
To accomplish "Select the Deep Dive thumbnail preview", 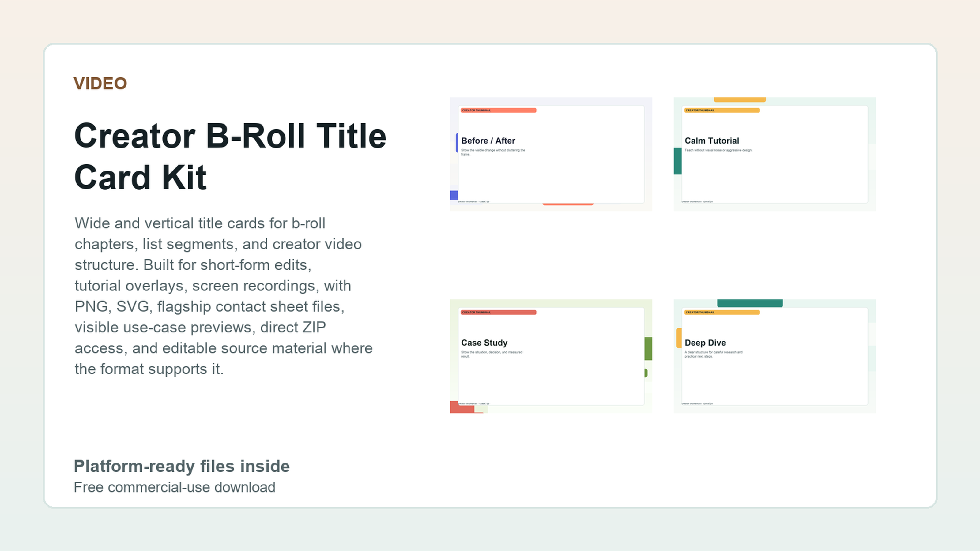I will click(775, 356).
